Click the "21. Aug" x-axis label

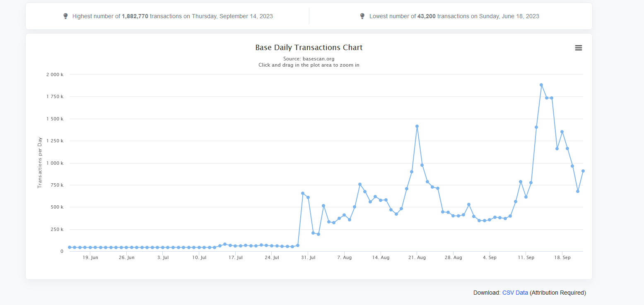[417, 257]
